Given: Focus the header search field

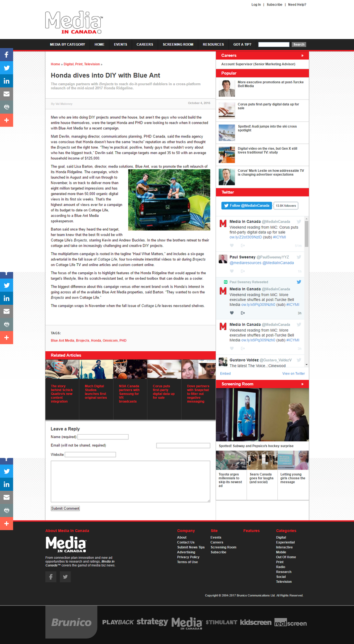Looking at the screenshot, I should (274, 44).
